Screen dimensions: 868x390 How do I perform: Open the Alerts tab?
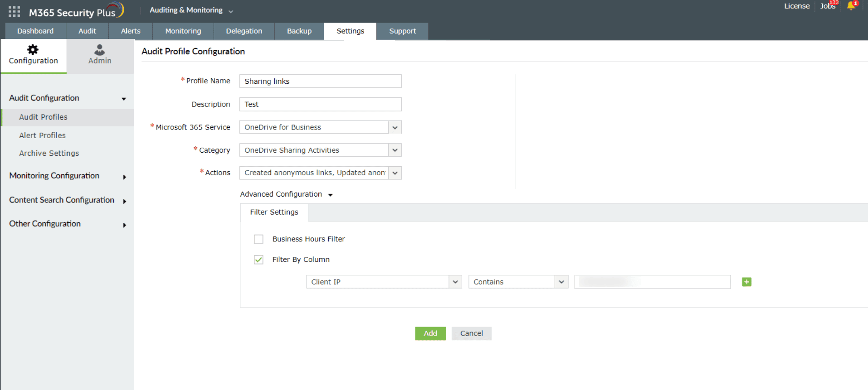[131, 31]
